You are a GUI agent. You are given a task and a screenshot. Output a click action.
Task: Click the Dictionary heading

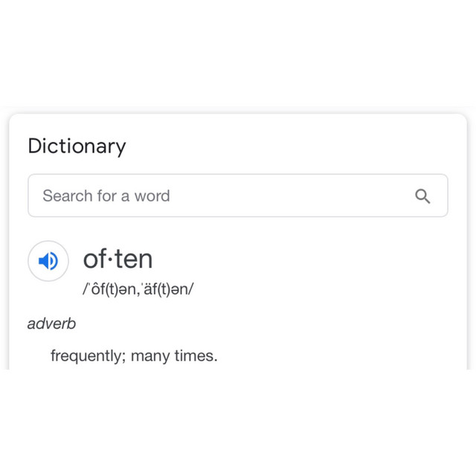pos(77,147)
